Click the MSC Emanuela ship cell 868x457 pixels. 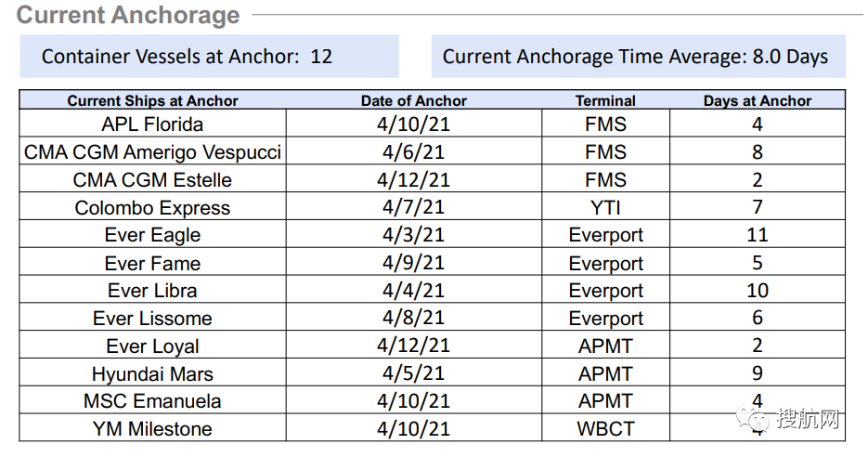[x=153, y=400]
